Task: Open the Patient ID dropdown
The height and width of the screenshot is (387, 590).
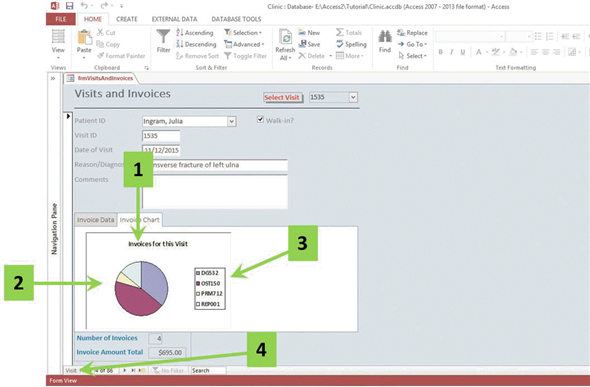Action: coord(231,121)
